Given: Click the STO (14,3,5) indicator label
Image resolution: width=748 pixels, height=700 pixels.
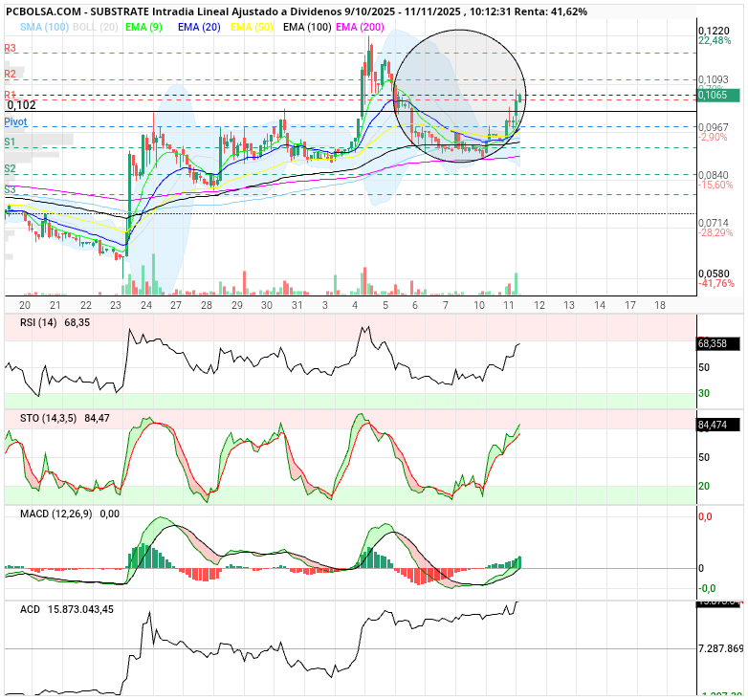Looking at the screenshot, I should (x=48, y=419).
